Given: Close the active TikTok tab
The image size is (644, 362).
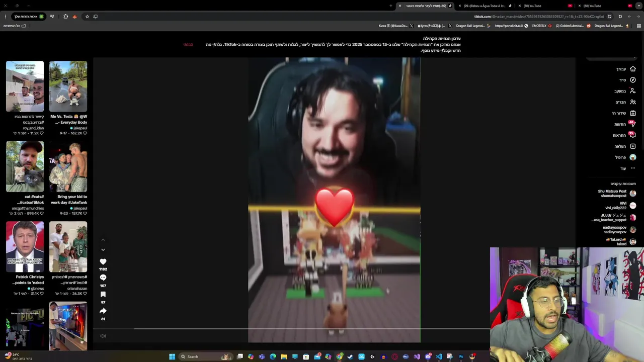Looking at the screenshot, I should tap(400, 6).
